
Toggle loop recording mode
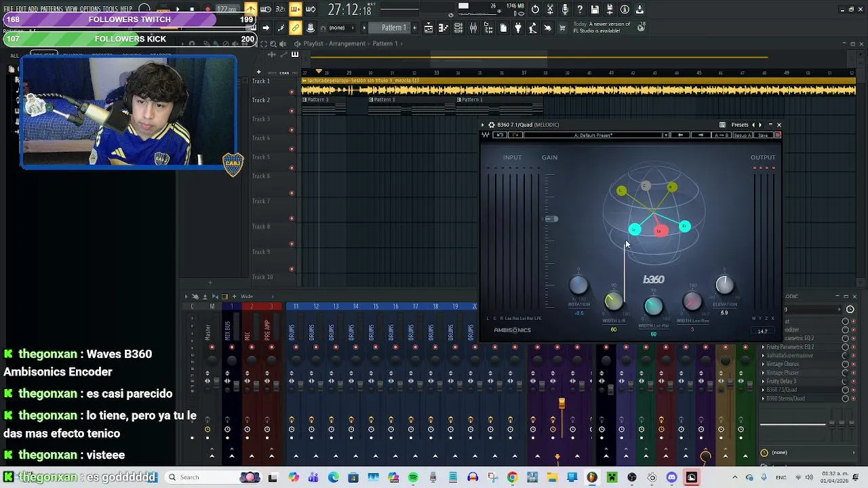pyautogui.click(x=310, y=9)
